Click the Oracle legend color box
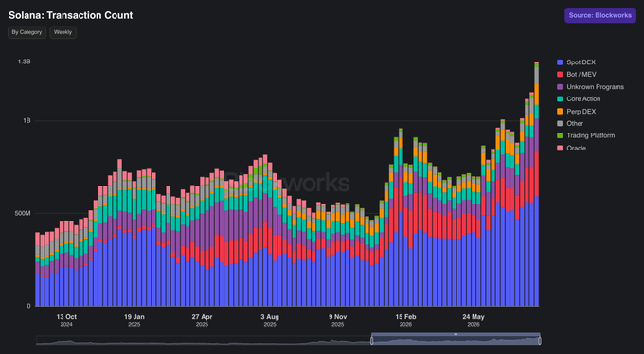Viewport: 644px width, 354px height. click(x=560, y=148)
